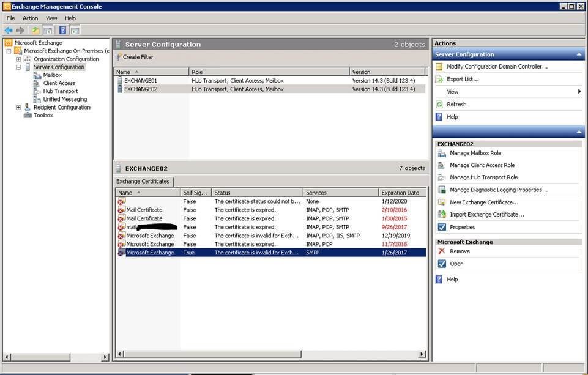Select the Client Access tree node

click(59, 83)
